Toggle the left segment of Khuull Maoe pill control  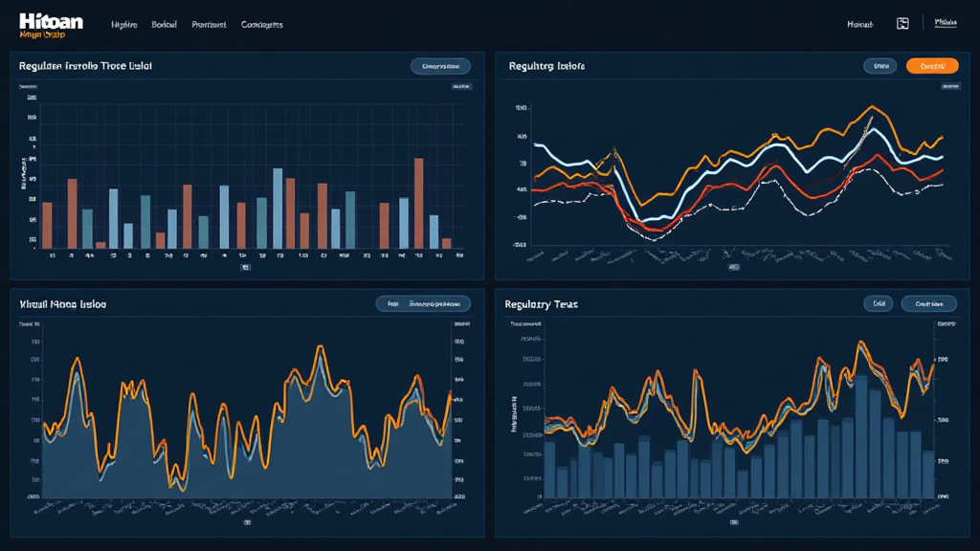(x=391, y=303)
